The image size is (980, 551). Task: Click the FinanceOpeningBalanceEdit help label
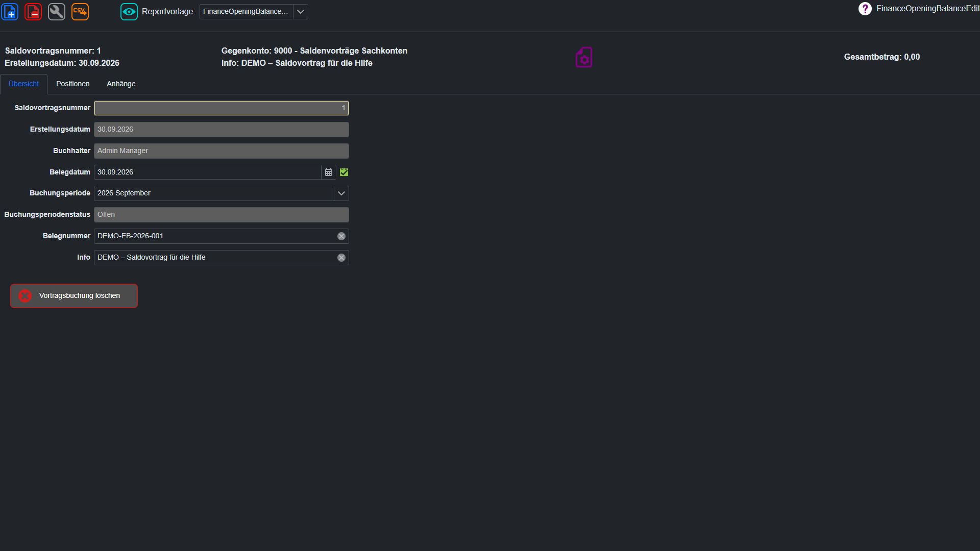(x=928, y=9)
